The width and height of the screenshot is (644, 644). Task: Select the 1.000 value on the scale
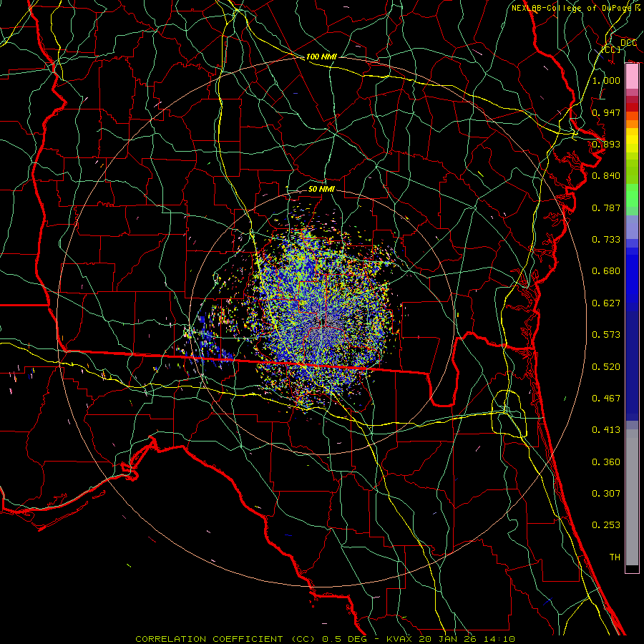tap(606, 80)
